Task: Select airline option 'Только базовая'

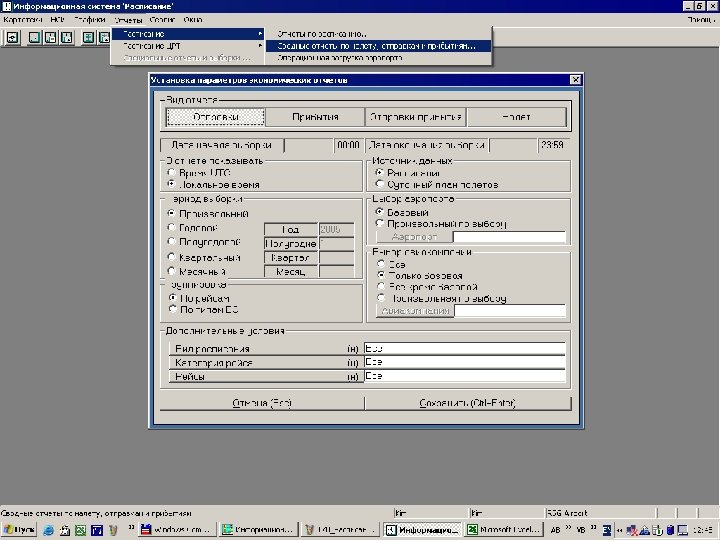Action: click(381, 275)
